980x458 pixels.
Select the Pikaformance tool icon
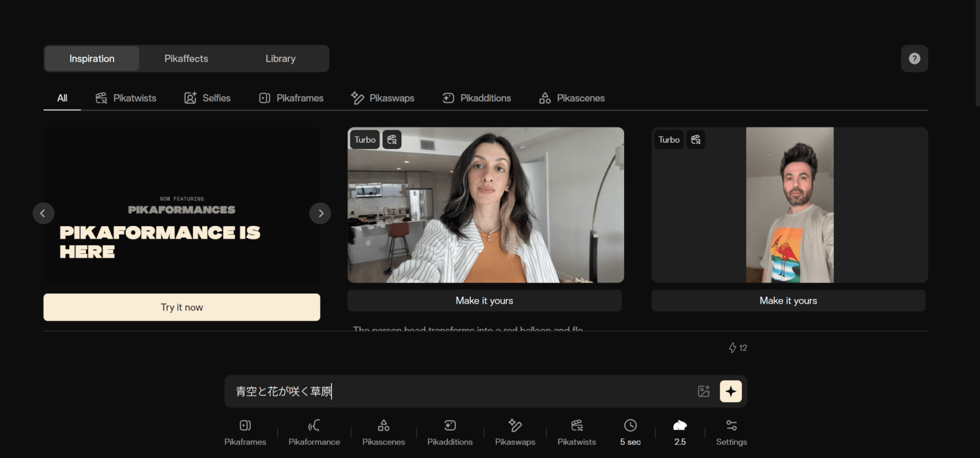tap(314, 425)
